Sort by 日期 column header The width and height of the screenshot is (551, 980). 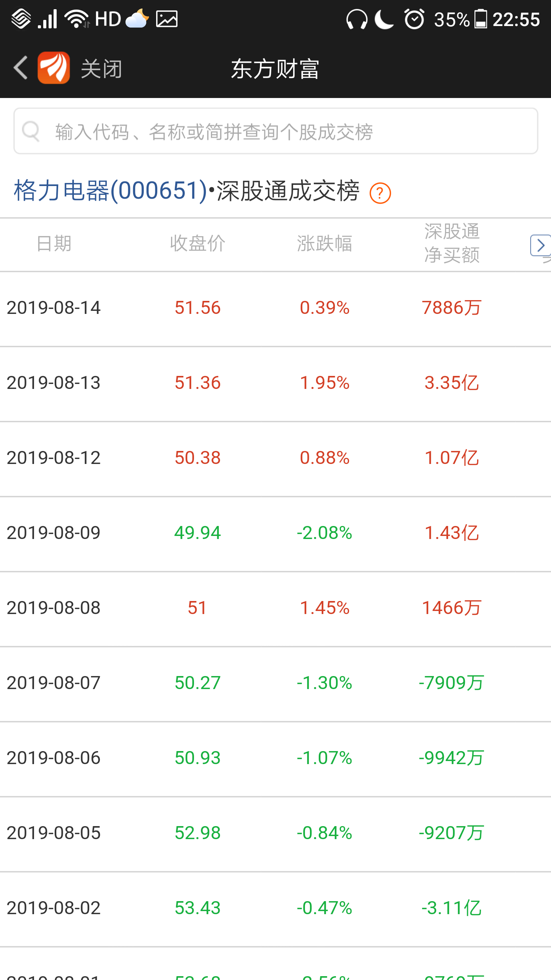pos(54,243)
